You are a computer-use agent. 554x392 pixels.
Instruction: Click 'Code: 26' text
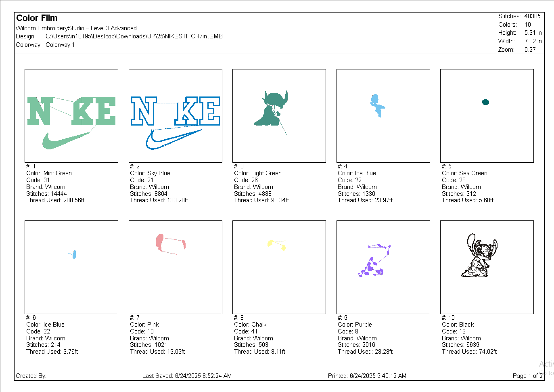click(x=246, y=180)
